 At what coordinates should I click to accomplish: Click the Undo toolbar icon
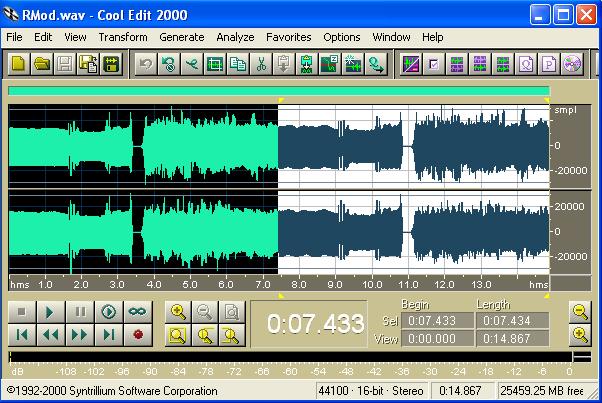point(145,65)
